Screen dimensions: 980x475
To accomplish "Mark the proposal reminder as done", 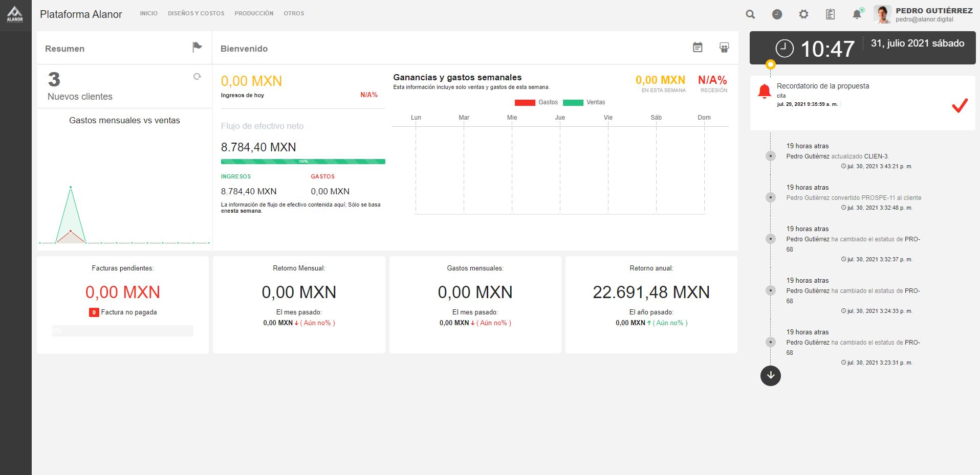I will 960,105.
